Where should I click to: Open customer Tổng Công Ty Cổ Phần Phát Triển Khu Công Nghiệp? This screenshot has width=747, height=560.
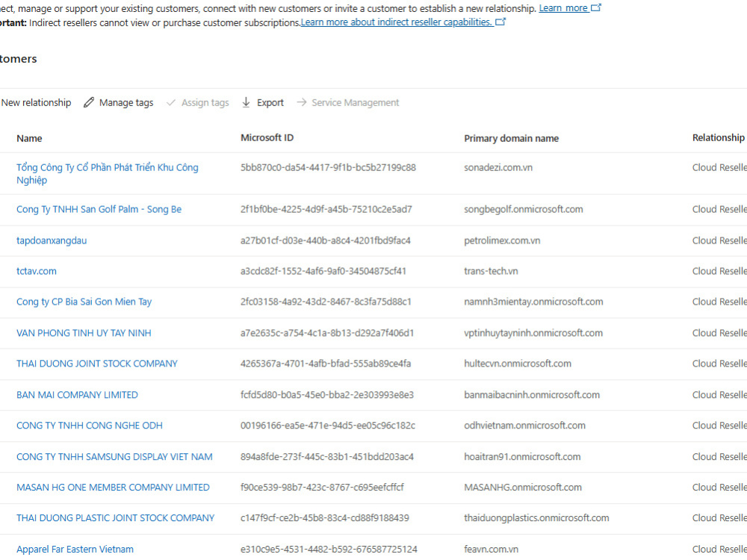click(107, 173)
